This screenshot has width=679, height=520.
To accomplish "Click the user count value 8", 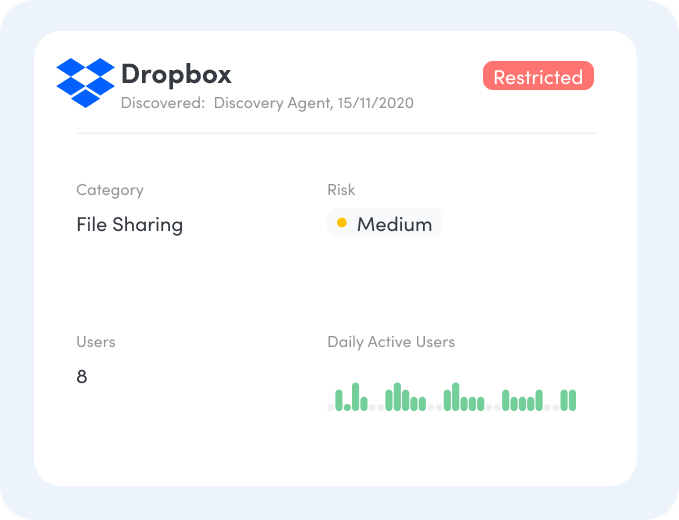I will pyautogui.click(x=82, y=377).
